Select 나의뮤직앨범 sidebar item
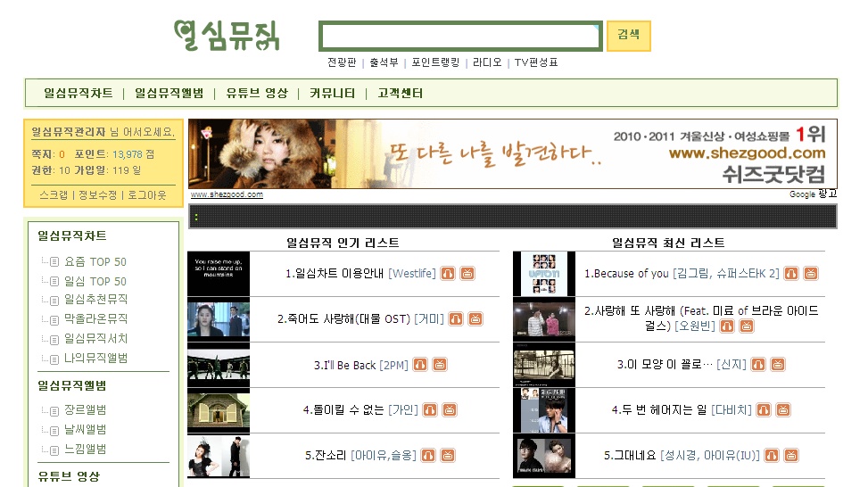This screenshot has width=868, height=487. click(x=95, y=359)
